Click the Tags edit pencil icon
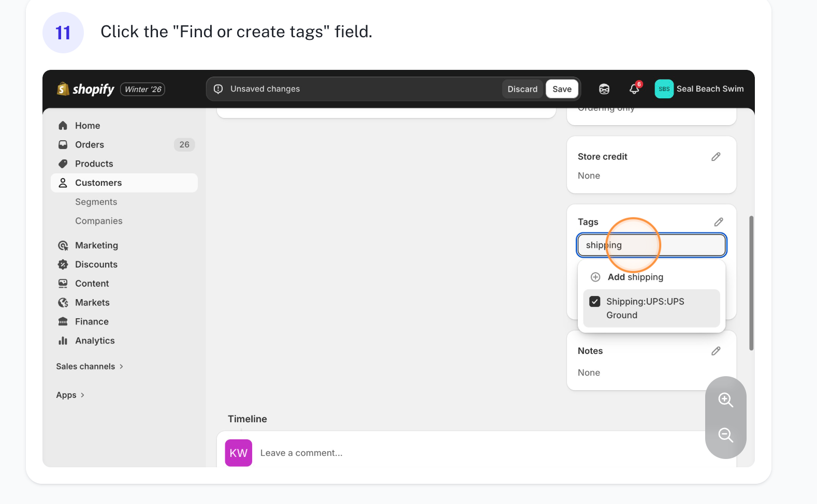This screenshot has width=817, height=504. (x=719, y=222)
